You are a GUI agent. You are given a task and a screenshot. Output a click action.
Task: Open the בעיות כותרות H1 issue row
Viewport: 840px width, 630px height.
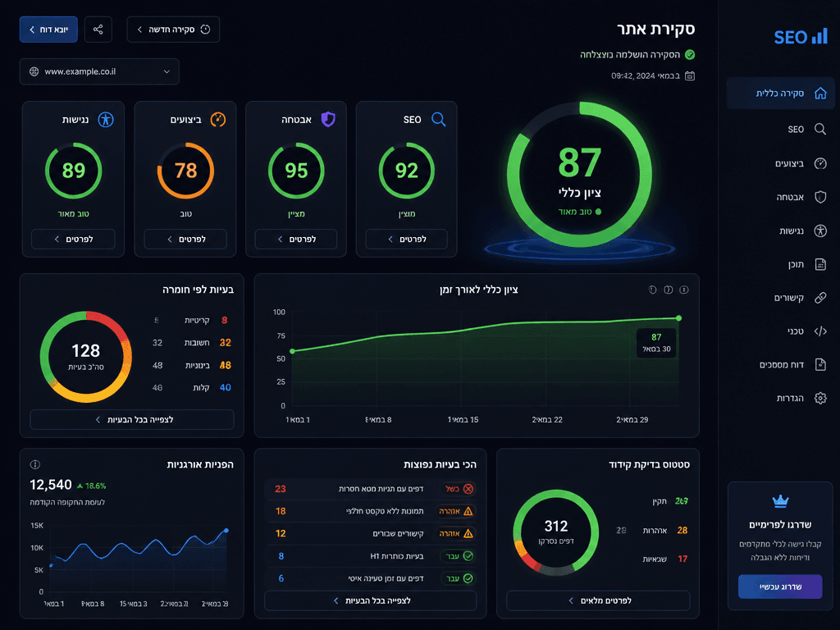[x=371, y=556]
